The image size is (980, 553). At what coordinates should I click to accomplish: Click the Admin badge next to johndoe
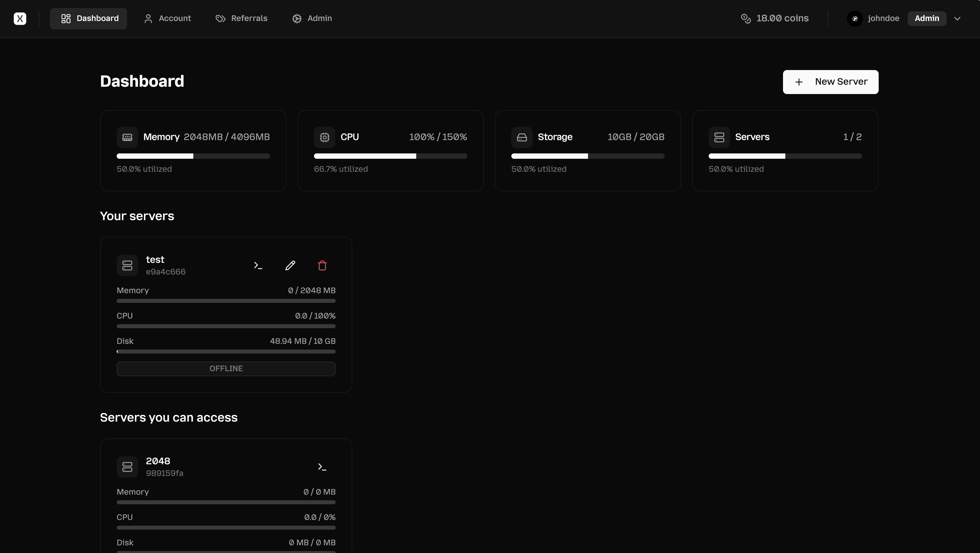coord(927,18)
